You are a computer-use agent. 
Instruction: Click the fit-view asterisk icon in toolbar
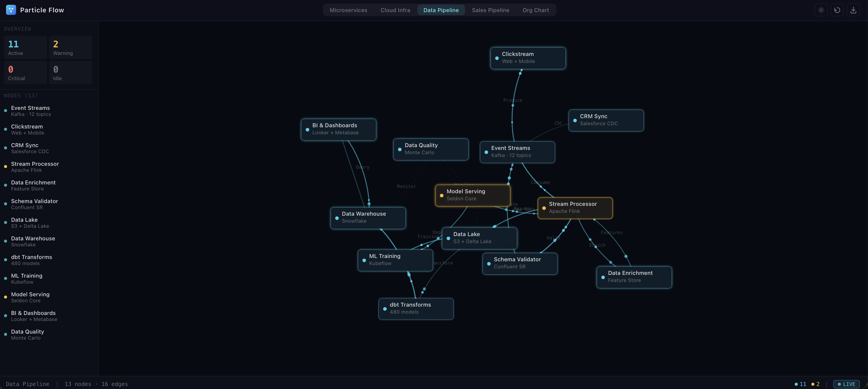tap(821, 10)
